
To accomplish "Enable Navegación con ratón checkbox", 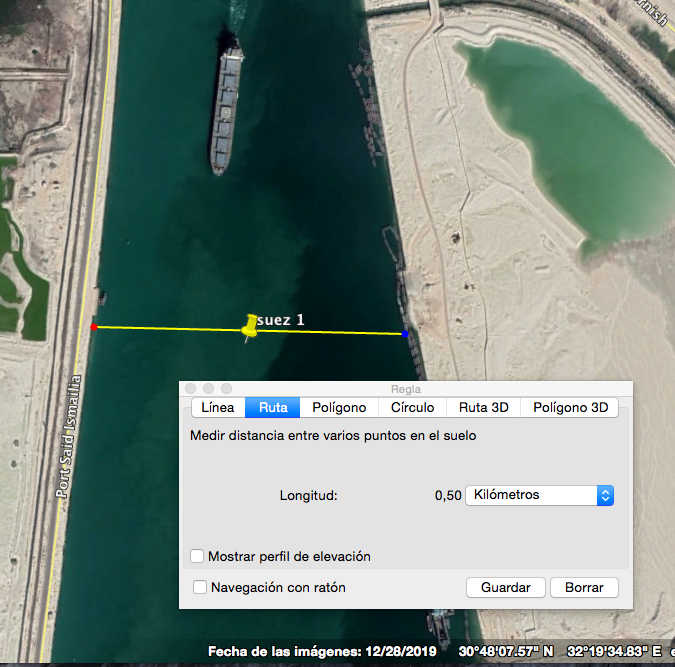I will tap(200, 587).
